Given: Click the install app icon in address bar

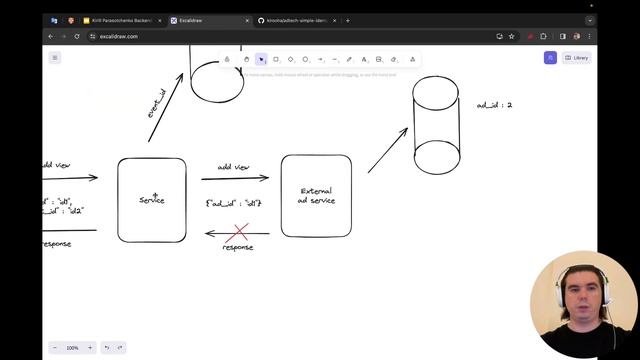Looking at the screenshot, I should pos(499,36).
